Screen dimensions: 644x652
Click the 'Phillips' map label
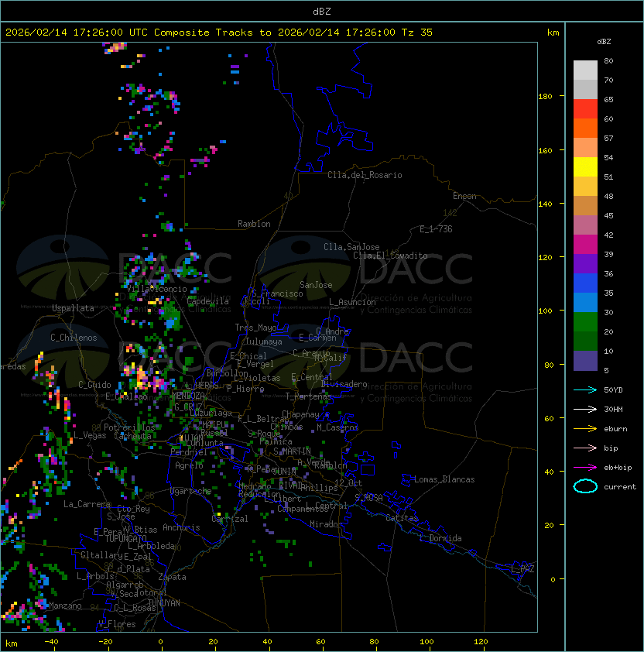coord(320,487)
